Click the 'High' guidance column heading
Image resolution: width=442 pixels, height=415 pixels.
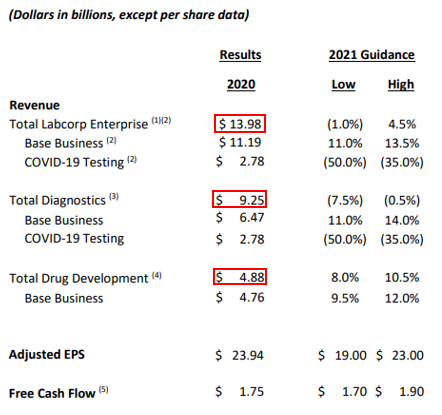401,84
